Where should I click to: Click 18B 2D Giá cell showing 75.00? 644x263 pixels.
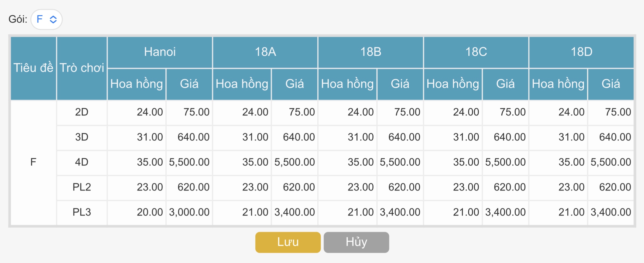tap(400, 112)
